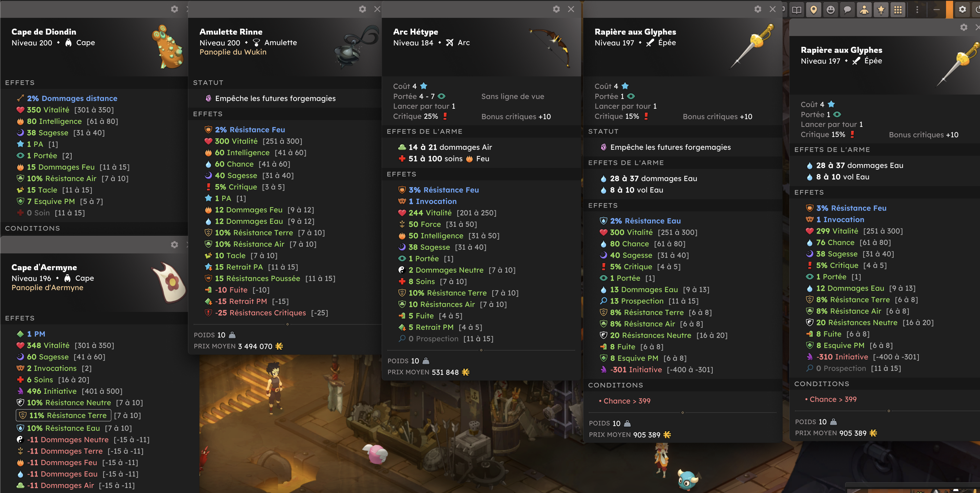Click the orange bar in top toolbar
The width and height of the screenshot is (980, 493).
pyautogui.click(x=950, y=9)
